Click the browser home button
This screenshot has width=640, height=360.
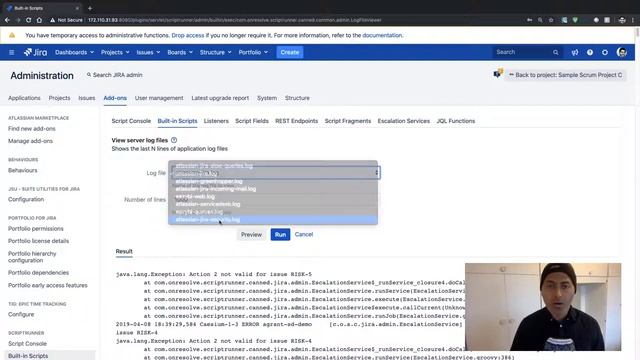click(x=39, y=20)
